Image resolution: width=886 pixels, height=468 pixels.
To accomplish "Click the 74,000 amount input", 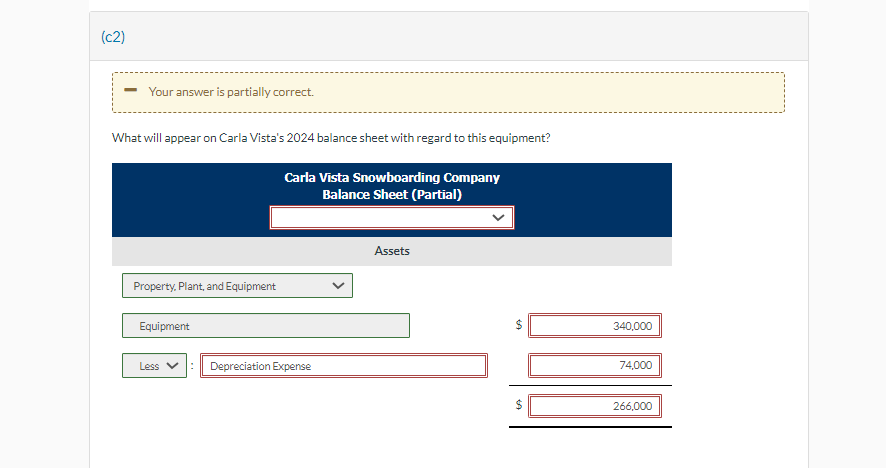I will (x=595, y=366).
